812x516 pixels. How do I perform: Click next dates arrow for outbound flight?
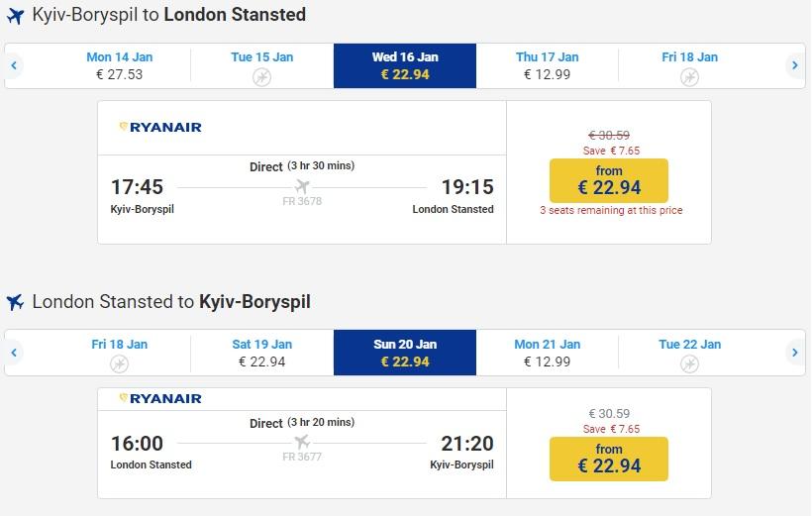pos(794,66)
